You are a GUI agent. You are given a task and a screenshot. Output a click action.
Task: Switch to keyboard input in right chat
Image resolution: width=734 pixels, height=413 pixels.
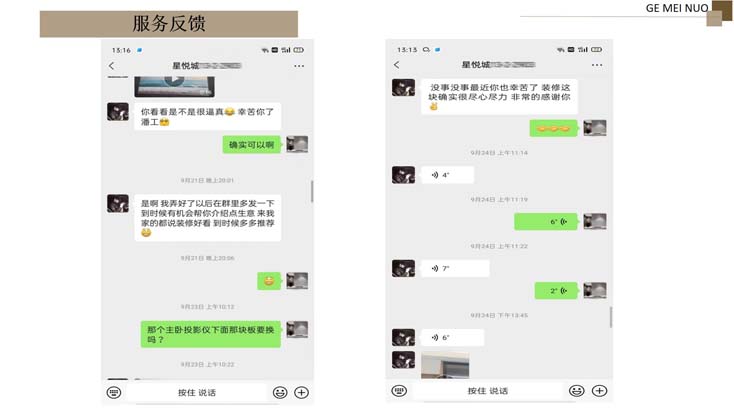tap(399, 391)
